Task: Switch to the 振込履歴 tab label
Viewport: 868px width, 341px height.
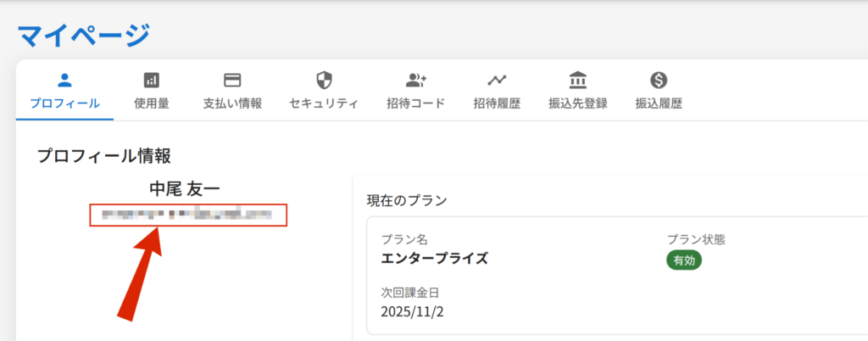Action: tap(659, 104)
